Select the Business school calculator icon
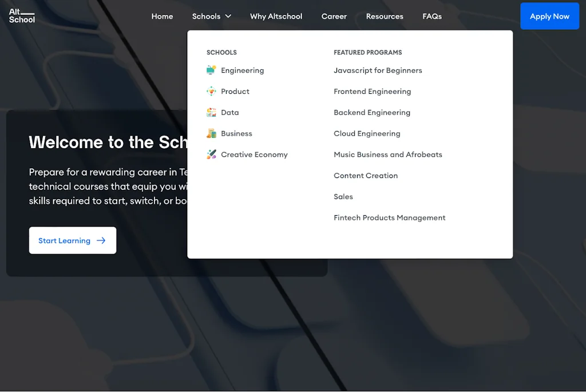586x392 pixels. click(212, 133)
